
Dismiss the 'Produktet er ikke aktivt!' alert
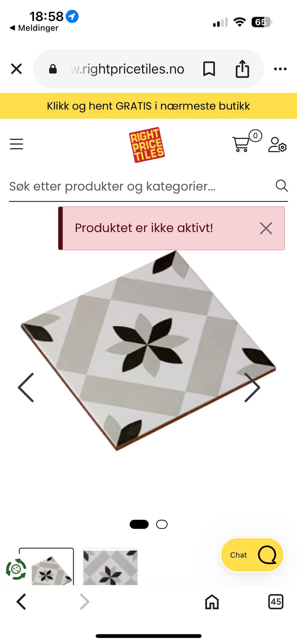coord(266,228)
